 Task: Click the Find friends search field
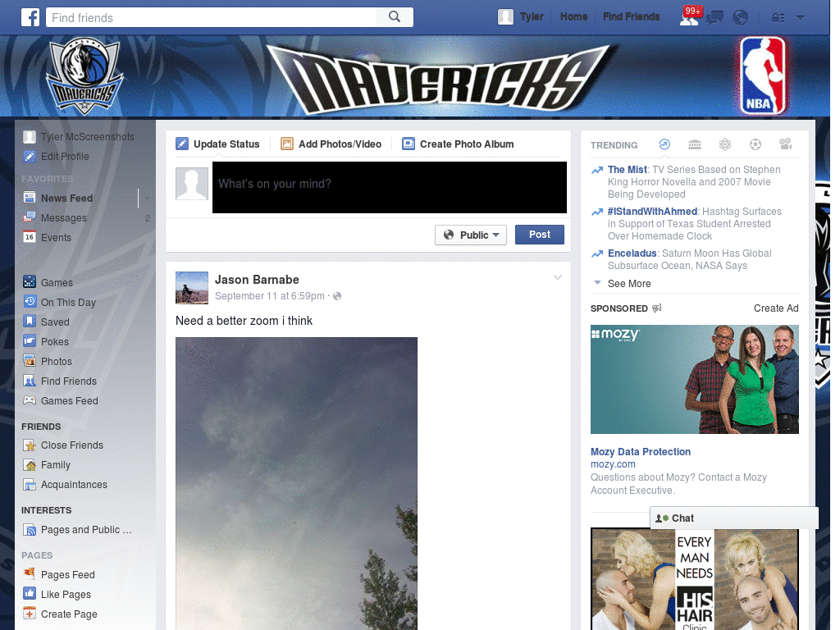point(212,18)
